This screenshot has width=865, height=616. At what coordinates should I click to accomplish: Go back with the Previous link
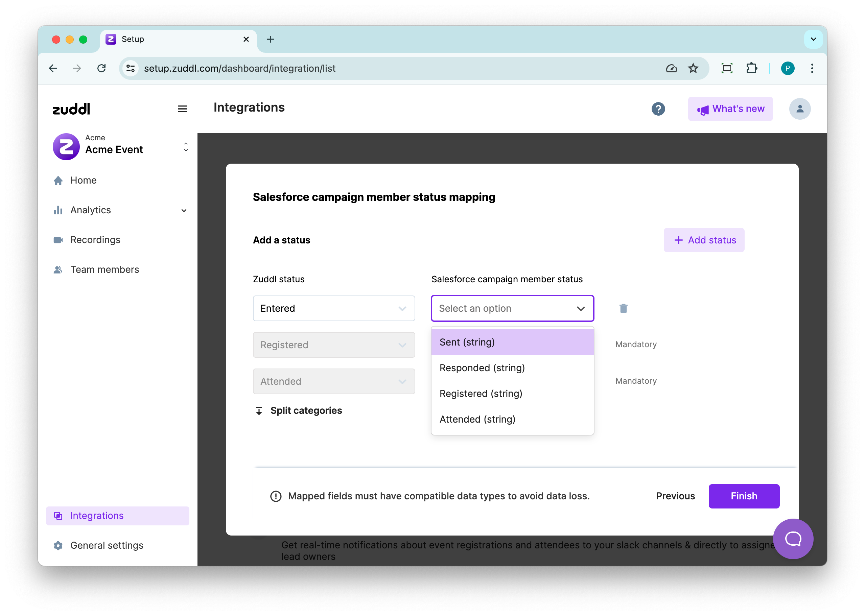675,496
